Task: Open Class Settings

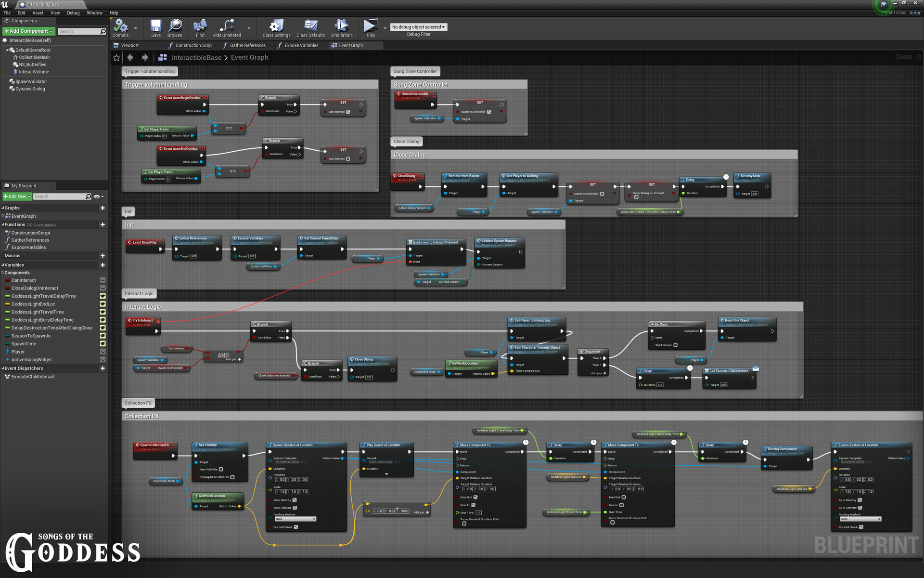Action: pos(276,26)
